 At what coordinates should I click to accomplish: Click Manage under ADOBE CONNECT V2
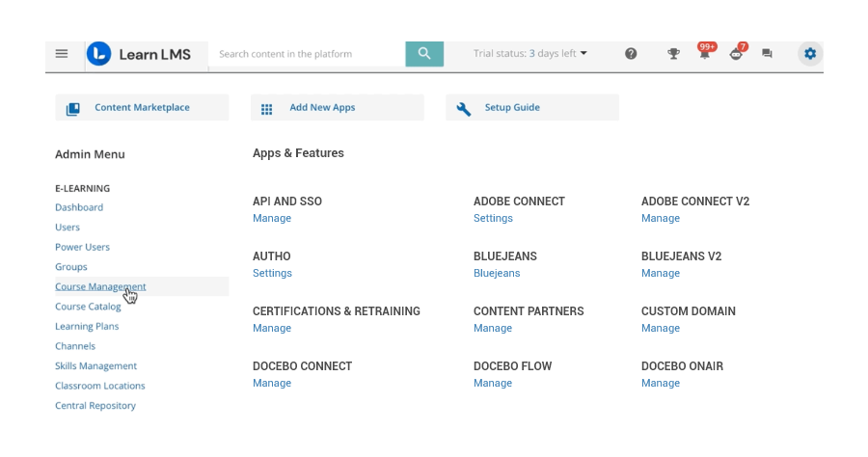coord(661,218)
